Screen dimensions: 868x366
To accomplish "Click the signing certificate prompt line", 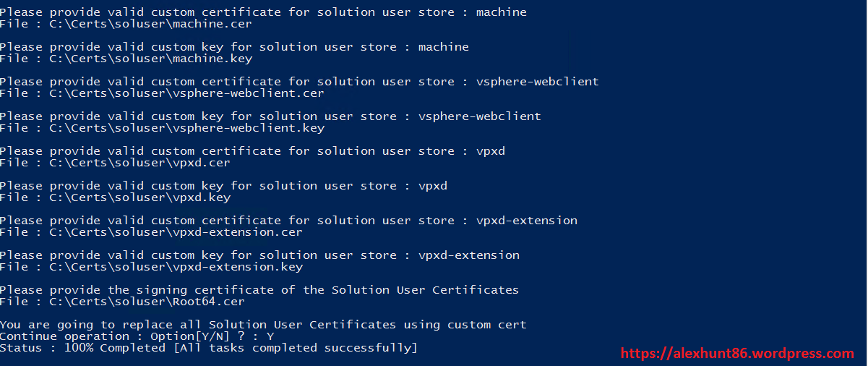I will [x=259, y=290].
